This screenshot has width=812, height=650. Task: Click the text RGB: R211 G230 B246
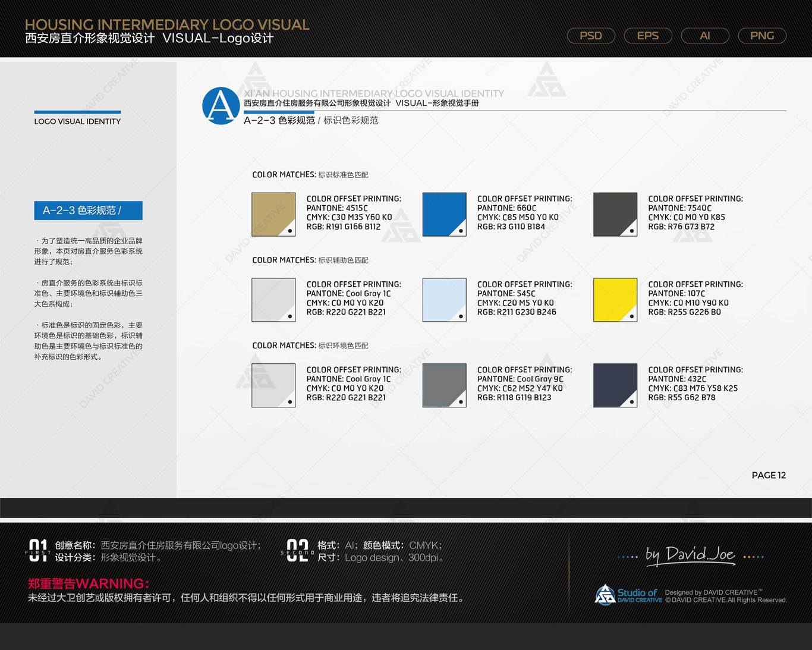[x=517, y=312]
